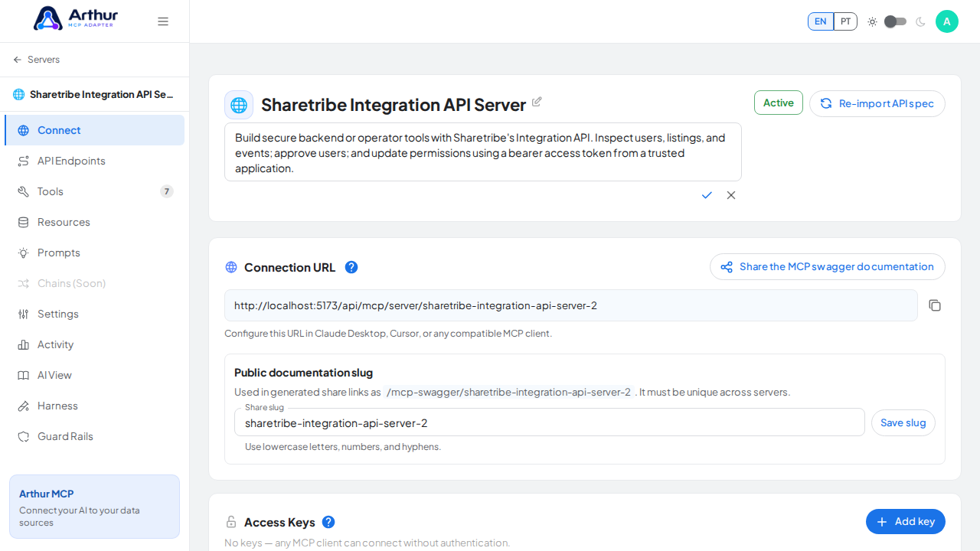This screenshot has width=980, height=551.
Task: Click the sidebar server name globe icon
Action: (x=19, y=94)
